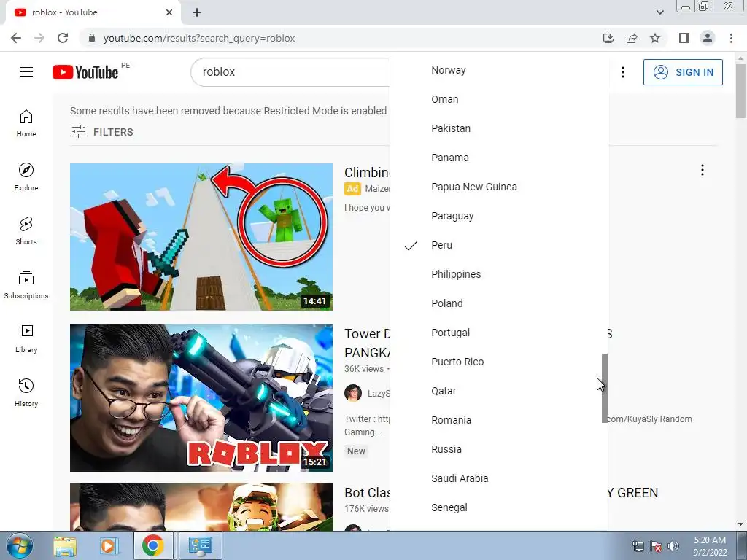Screen dimensions: 747x560
Task: Click the YouTube logo
Action: coord(85,72)
